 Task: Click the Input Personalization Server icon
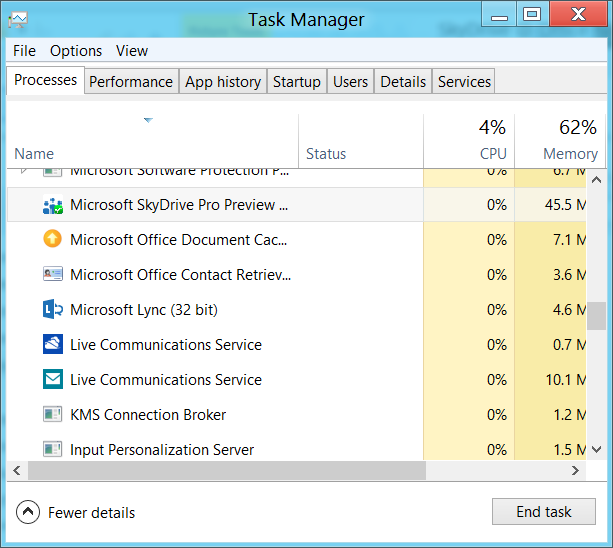52,450
